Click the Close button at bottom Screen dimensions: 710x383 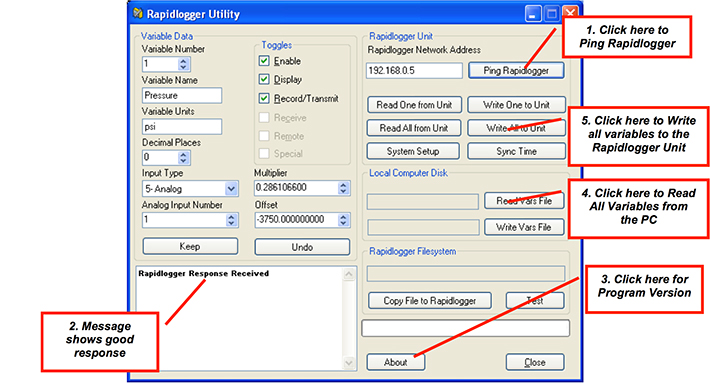[535, 362]
